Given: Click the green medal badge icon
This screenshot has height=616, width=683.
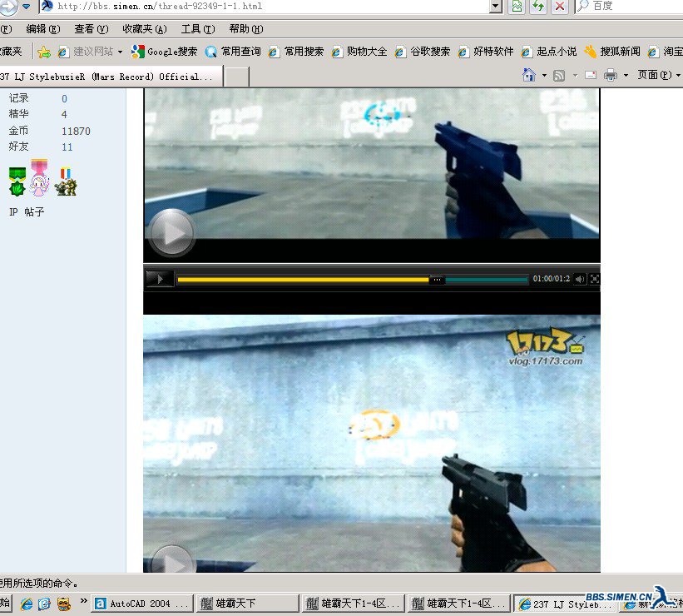Looking at the screenshot, I should [x=17, y=181].
